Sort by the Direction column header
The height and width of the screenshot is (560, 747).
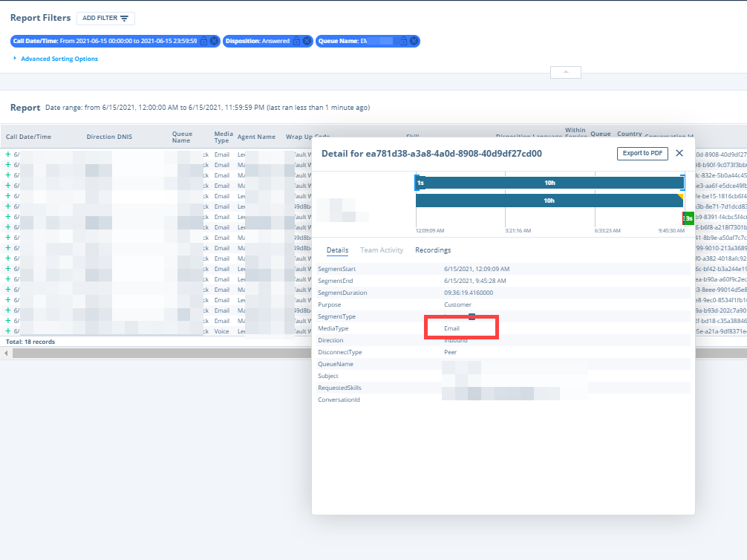point(100,137)
